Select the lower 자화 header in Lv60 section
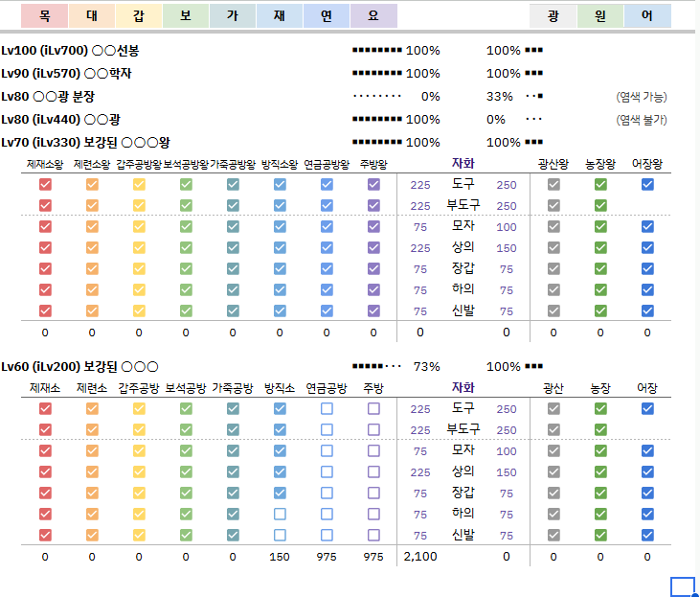Screen dimensions: 700x597 pyautogui.click(x=463, y=387)
